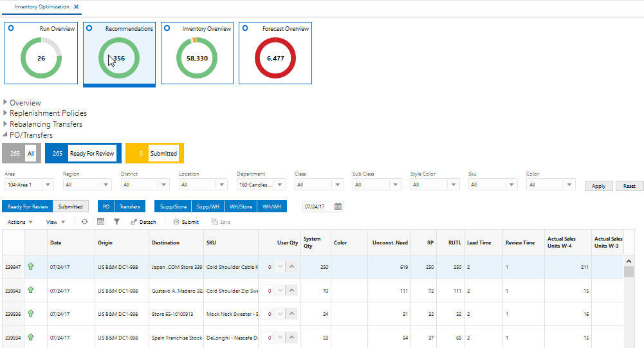The image size is (644, 348).
Task: Decrease User Qty for row 239947
Action: [280, 267]
